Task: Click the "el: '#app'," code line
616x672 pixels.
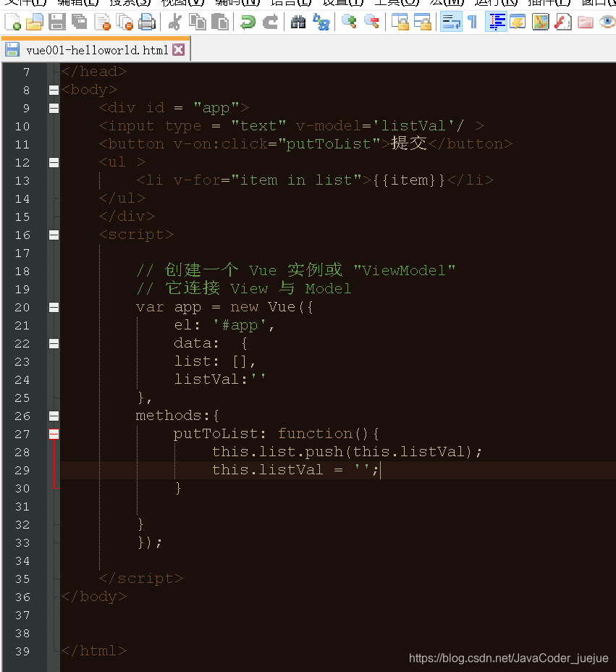Action: tap(224, 325)
